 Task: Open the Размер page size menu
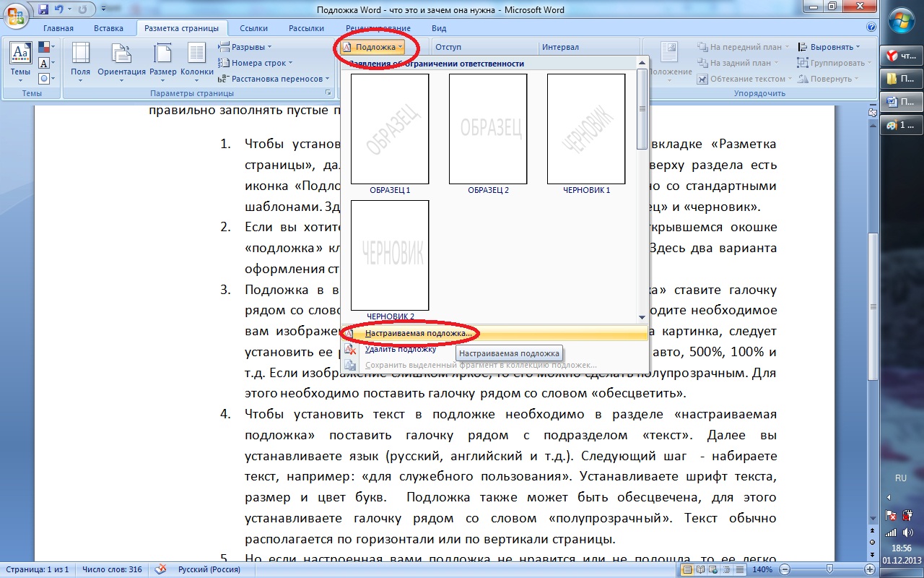[163, 62]
